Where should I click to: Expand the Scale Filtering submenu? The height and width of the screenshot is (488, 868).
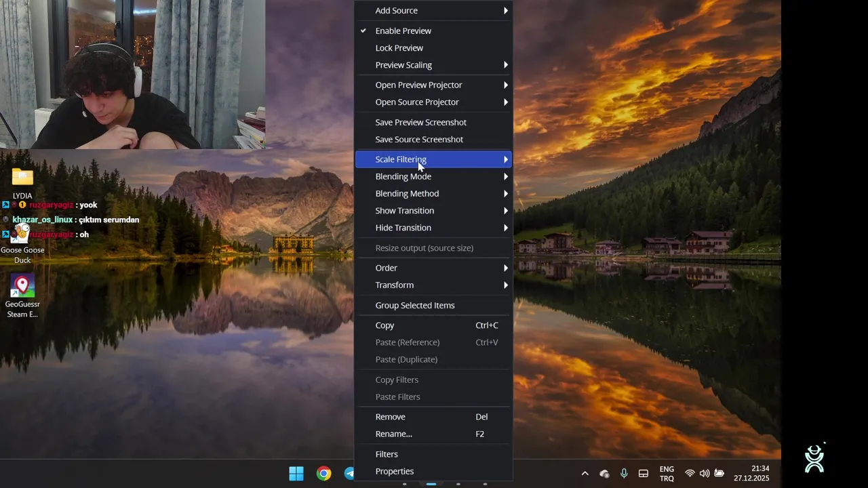434,159
